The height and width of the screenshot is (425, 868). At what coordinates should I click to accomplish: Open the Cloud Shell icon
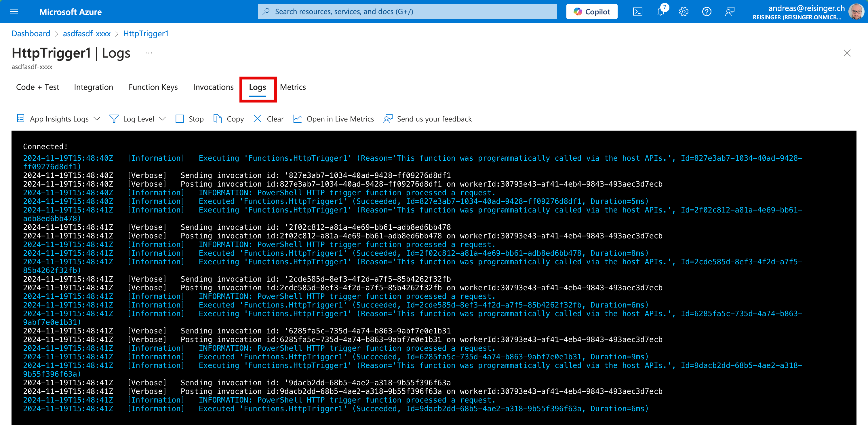[x=637, y=12]
